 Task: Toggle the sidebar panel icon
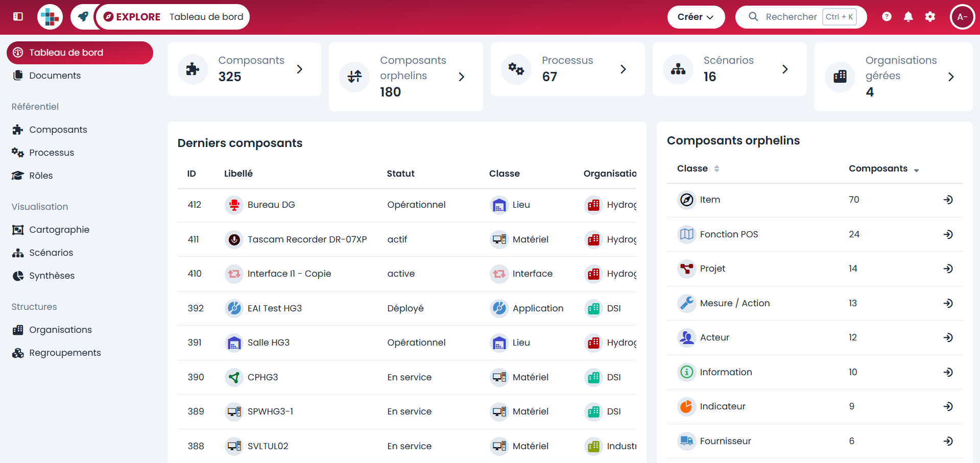[x=18, y=16]
